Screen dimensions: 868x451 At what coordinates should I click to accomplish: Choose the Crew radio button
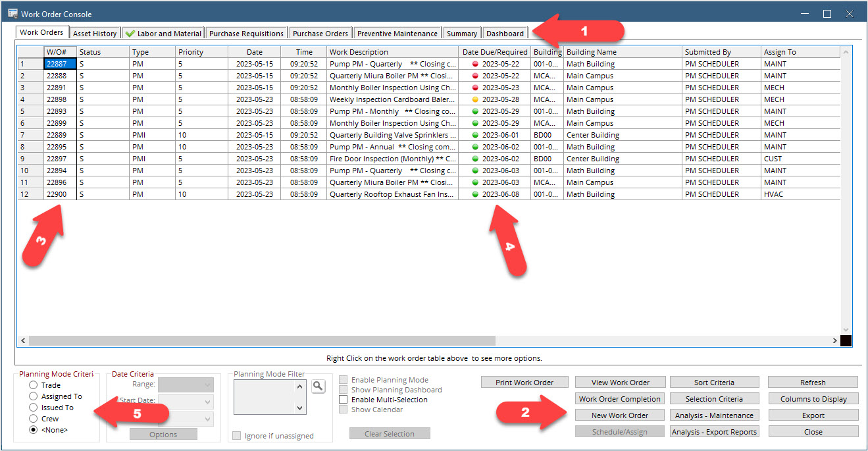33,419
